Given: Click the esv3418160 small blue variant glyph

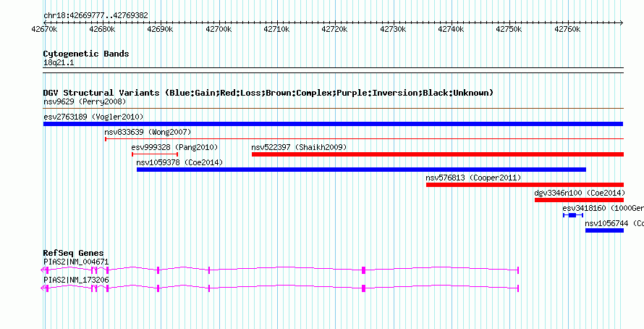Looking at the screenshot, I should [x=573, y=215].
